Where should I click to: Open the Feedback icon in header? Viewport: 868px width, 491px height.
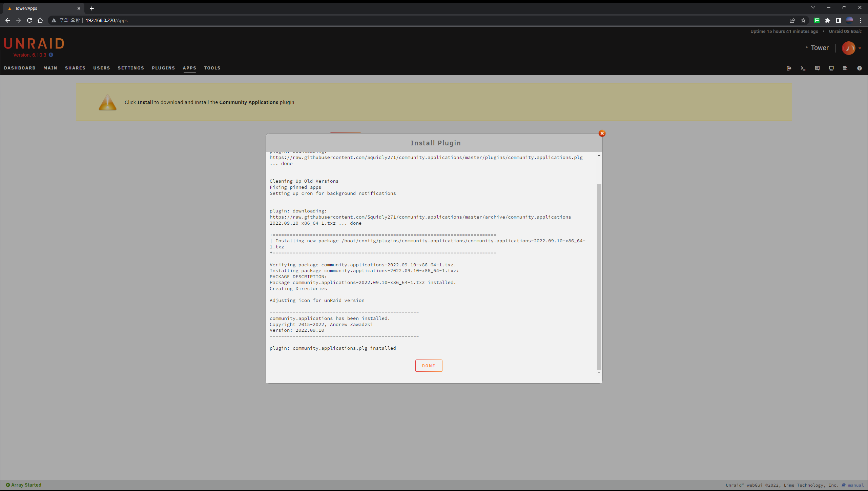pos(817,68)
